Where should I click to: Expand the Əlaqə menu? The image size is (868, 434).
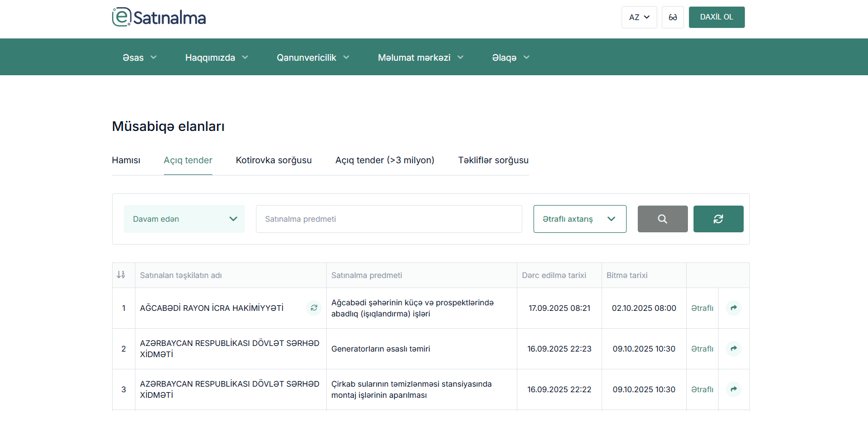coord(511,57)
